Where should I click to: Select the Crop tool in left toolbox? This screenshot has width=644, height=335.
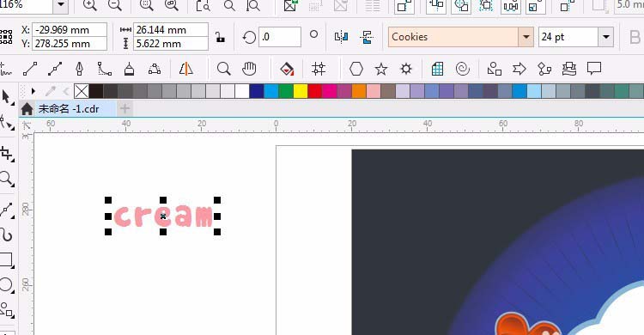point(6,154)
